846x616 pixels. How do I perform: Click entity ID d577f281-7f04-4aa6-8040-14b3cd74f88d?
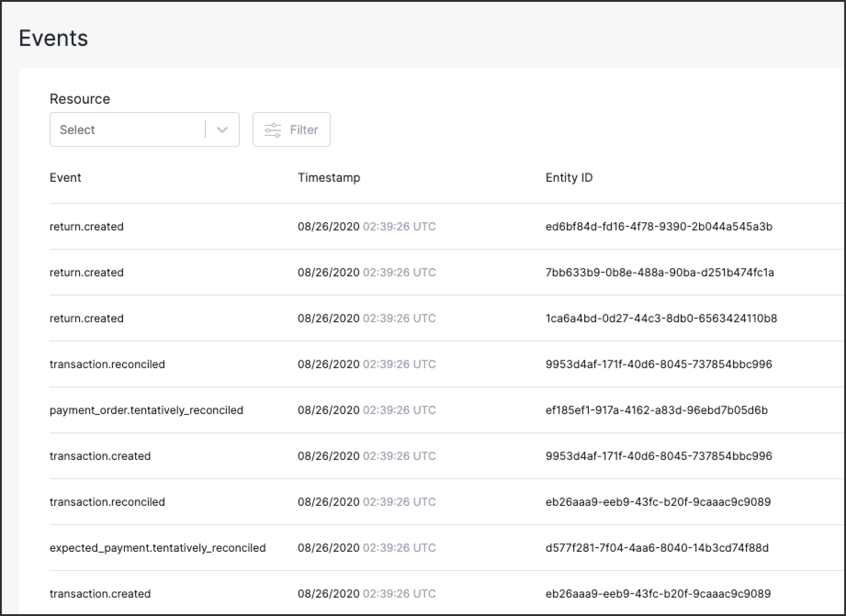click(657, 548)
